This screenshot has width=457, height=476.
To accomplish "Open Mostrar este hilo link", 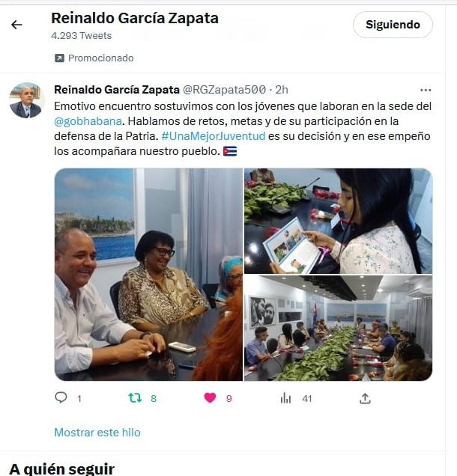I will tap(97, 433).
